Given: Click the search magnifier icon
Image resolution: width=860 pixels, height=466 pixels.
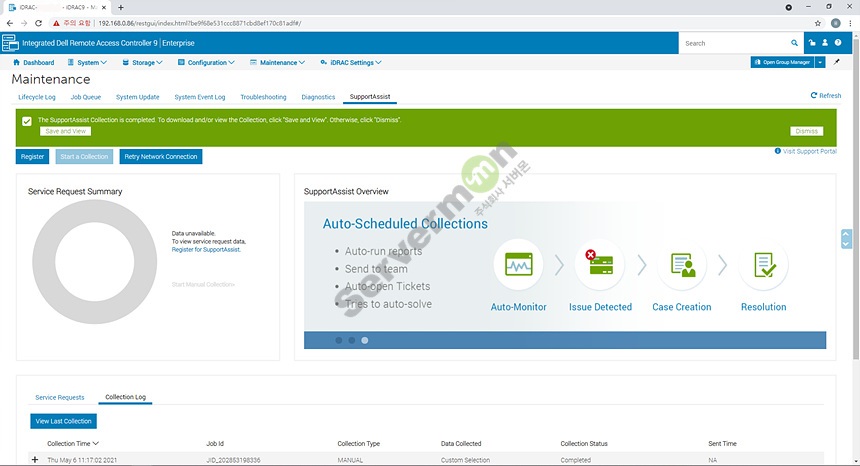Looking at the screenshot, I should tap(794, 43).
